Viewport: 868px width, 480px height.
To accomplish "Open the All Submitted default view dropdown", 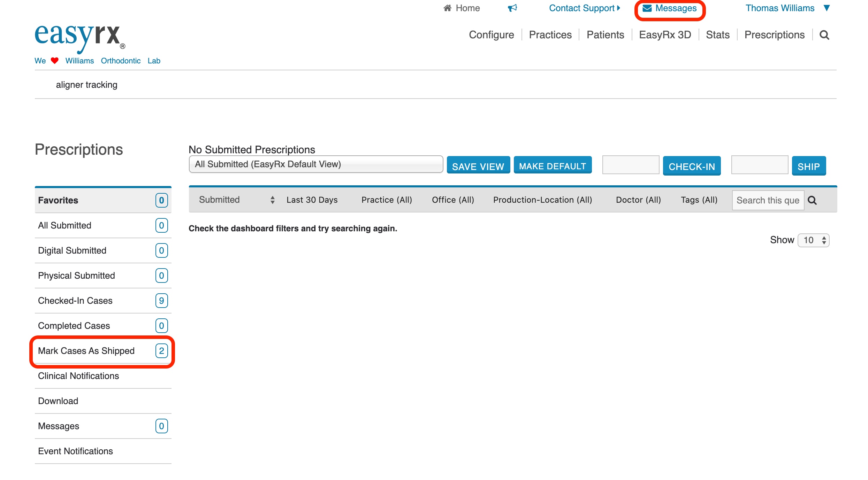I will [315, 164].
